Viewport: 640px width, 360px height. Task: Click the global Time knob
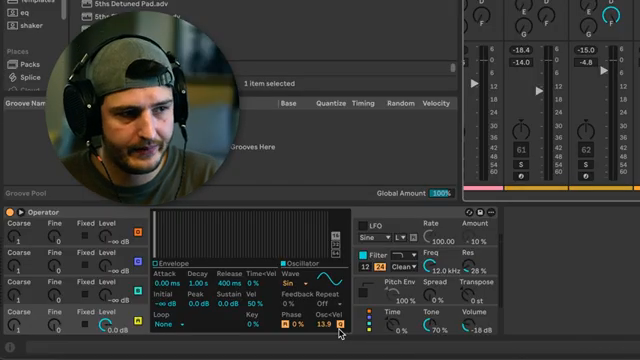coord(392,324)
